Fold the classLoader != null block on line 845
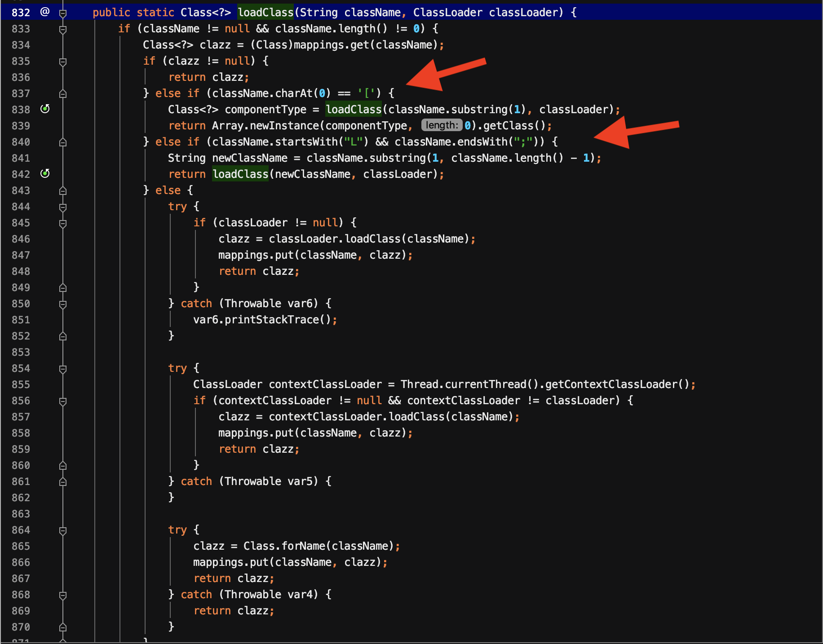This screenshot has height=644, width=823. coord(63,223)
